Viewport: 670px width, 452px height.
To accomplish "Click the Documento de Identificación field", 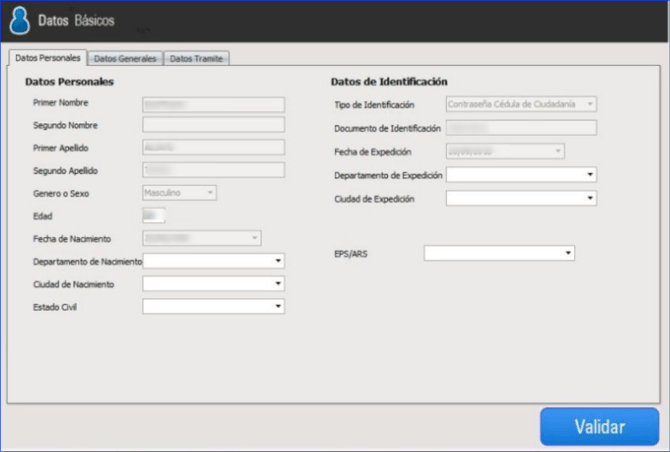I will point(521,128).
